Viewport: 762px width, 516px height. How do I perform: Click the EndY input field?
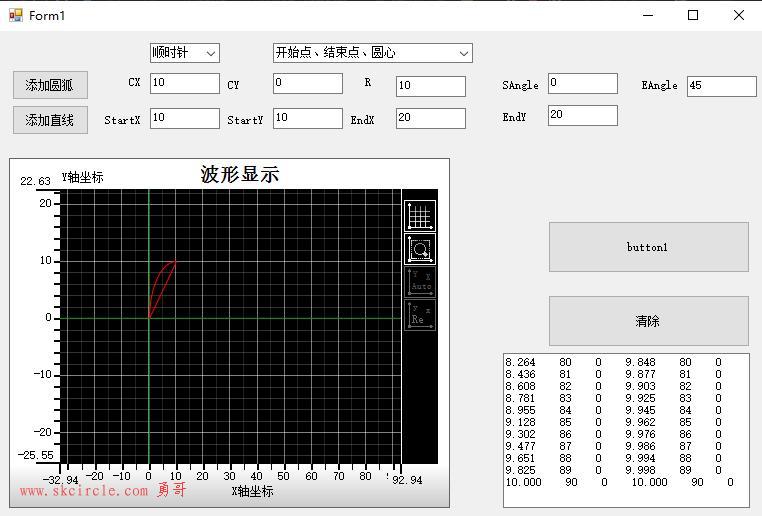(x=583, y=115)
